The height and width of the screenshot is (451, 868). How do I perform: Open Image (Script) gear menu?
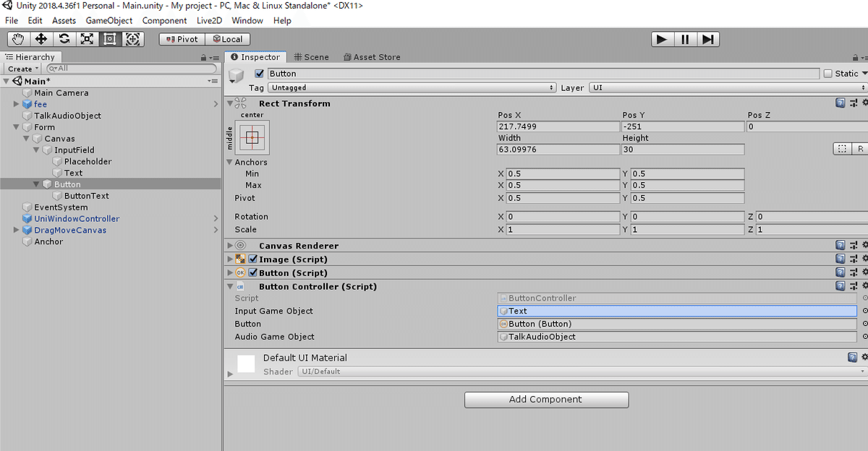[864, 259]
